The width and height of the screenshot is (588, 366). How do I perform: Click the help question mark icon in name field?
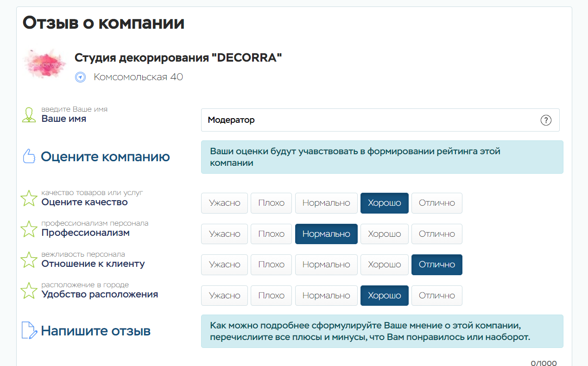point(546,120)
